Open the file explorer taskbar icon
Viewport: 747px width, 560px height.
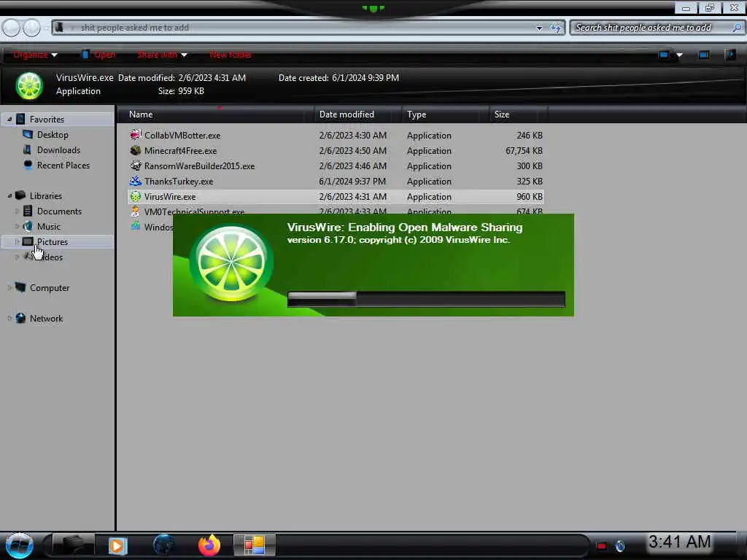tap(72, 545)
